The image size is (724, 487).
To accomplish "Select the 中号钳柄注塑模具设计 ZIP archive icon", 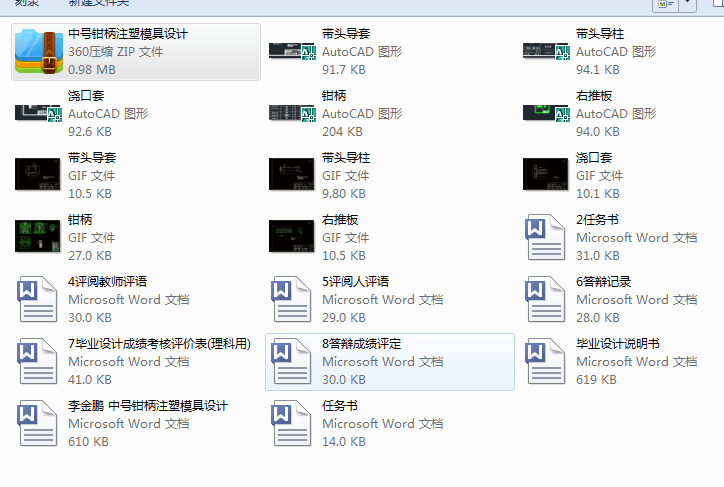I will tap(38, 51).
